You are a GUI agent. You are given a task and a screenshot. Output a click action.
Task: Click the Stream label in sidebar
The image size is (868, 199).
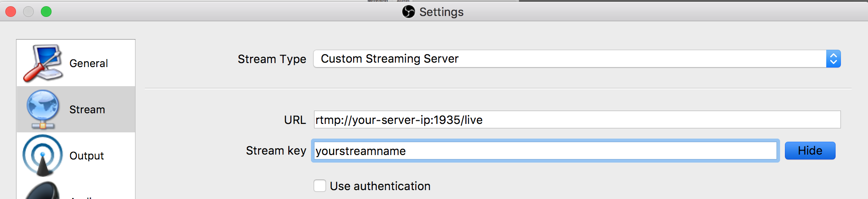pyautogui.click(x=87, y=110)
